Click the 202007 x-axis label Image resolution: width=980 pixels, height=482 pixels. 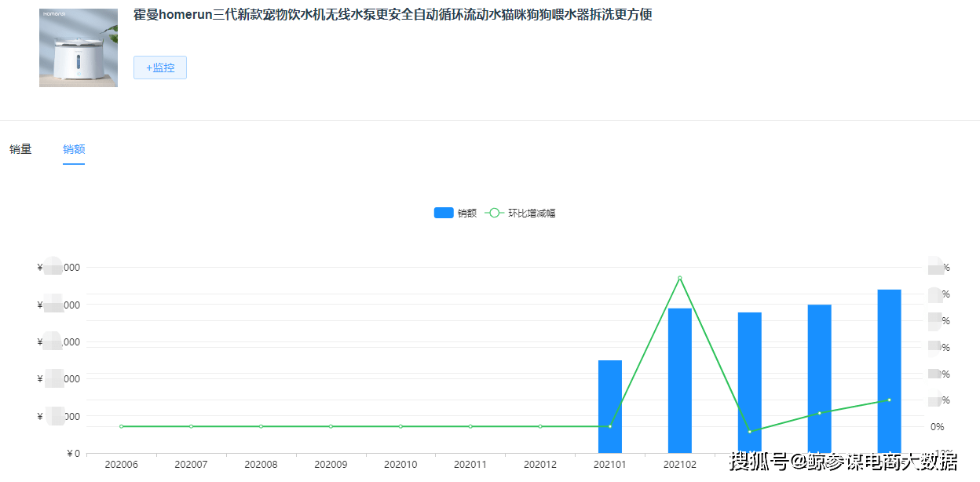click(191, 465)
